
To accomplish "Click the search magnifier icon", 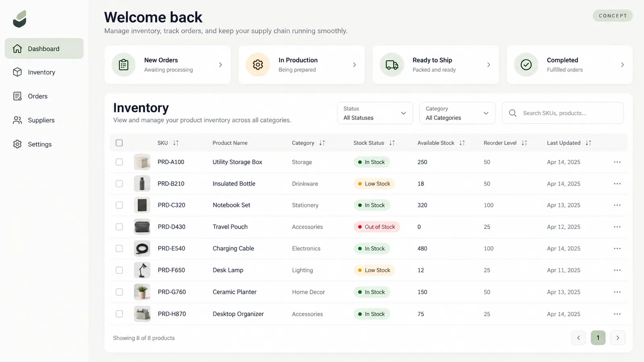I will 513,113.
